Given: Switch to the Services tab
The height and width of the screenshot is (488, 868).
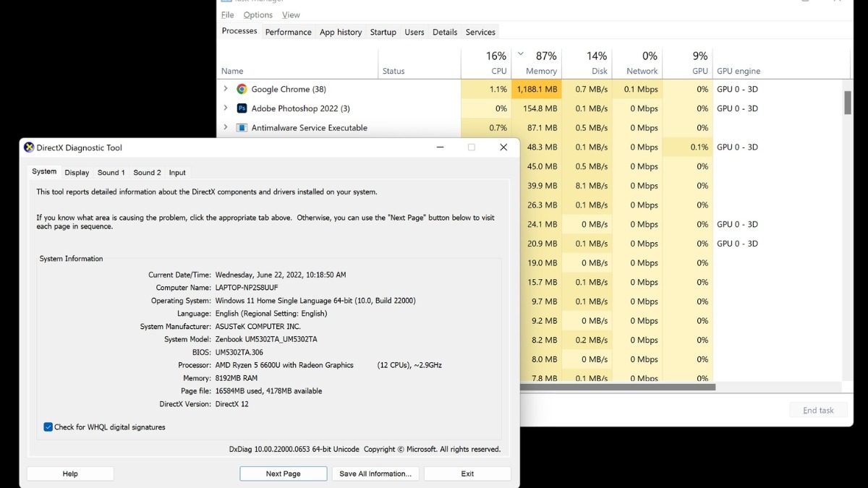Looking at the screenshot, I should click(480, 32).
